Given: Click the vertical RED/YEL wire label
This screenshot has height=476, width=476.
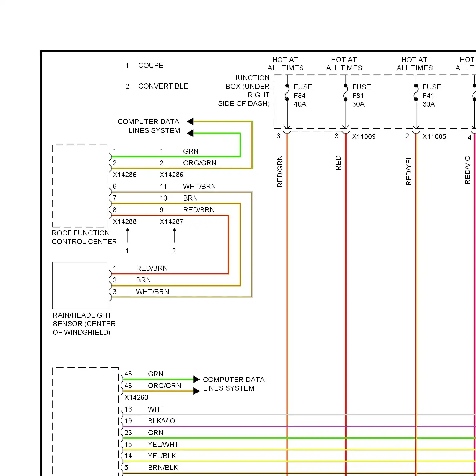Looking at the screenshot, I should click(x=409, y=170).
